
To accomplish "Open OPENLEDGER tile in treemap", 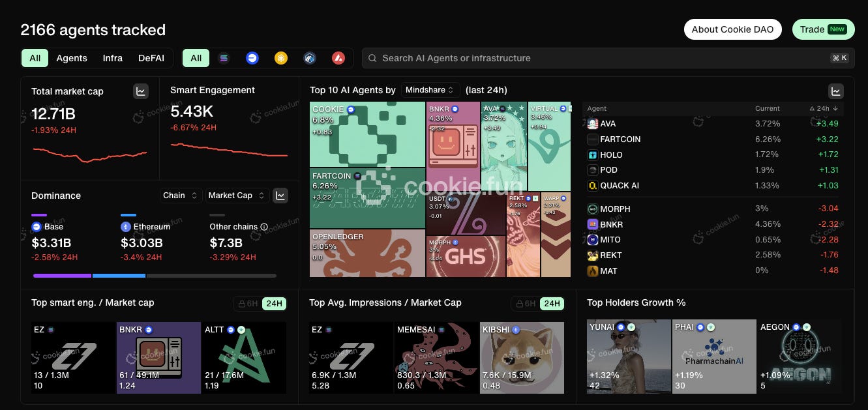I will click(x=367, y=253).
